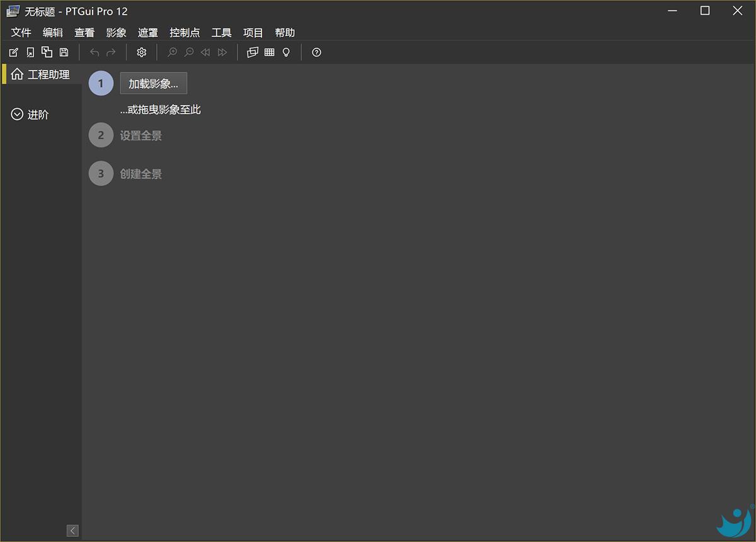The image size is (756, 542).
Task: Open the 帮助 menu
Action: [x=285, y=33]
